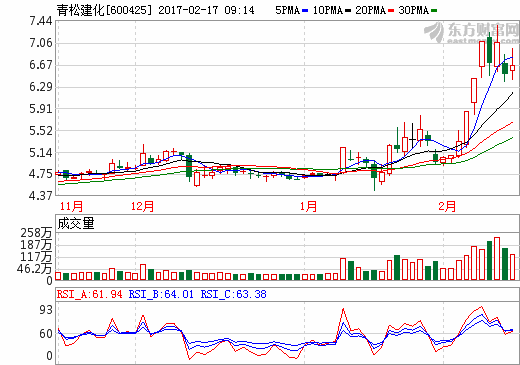Viewport: 520px width, 365px height.
Task: Click the 12月 date axis label
Action: click(x=142, y=206)
